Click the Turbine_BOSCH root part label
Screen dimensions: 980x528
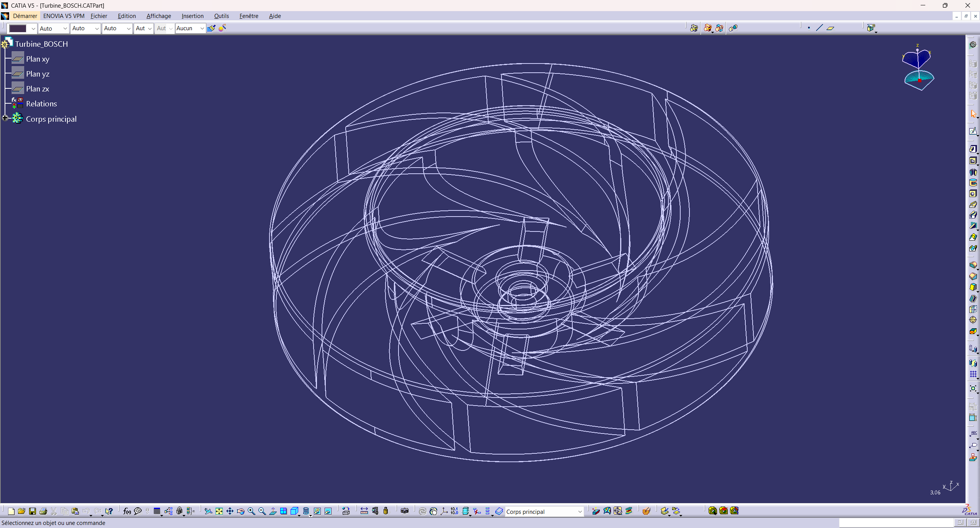(x=41, y=44)
